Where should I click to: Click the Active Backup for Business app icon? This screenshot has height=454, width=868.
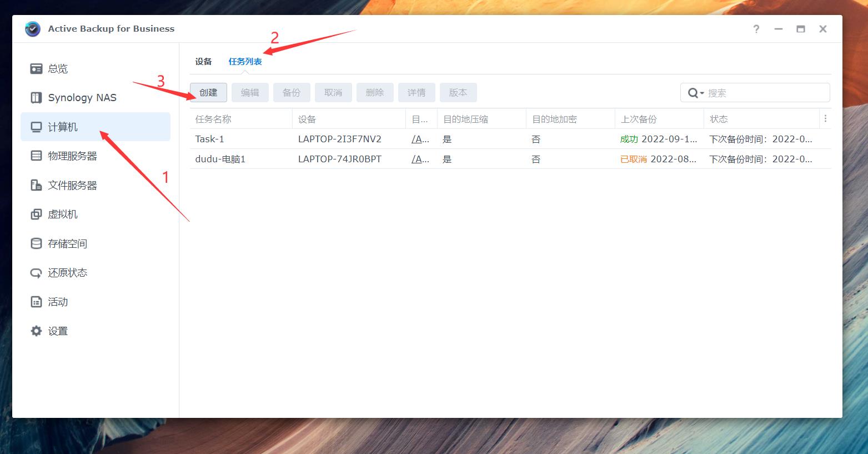pyautogui.click(x=33, y=29)
